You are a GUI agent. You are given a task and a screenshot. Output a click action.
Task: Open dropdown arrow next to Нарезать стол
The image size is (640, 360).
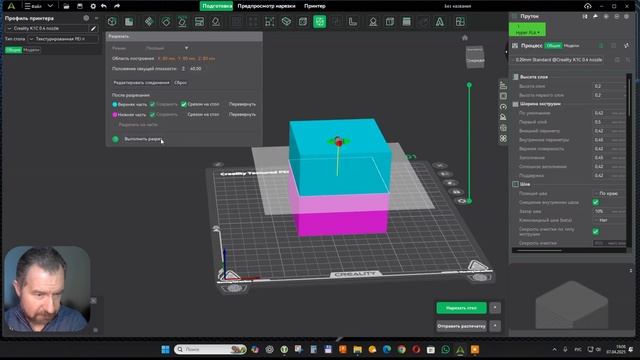pos(495,308)
